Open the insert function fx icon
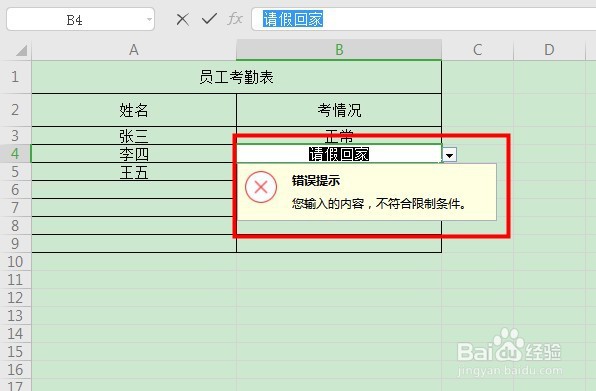596x391 pixels. click(x=235, y=18)
